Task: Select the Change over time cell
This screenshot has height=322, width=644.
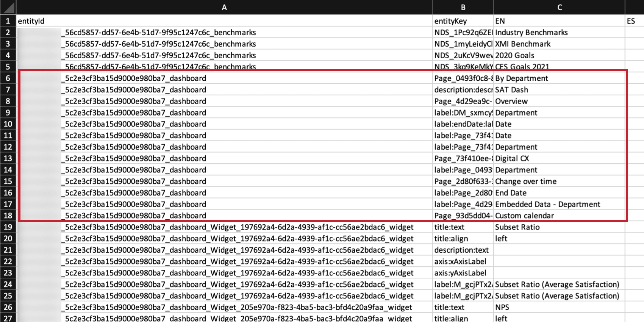Action: (559, 181)
